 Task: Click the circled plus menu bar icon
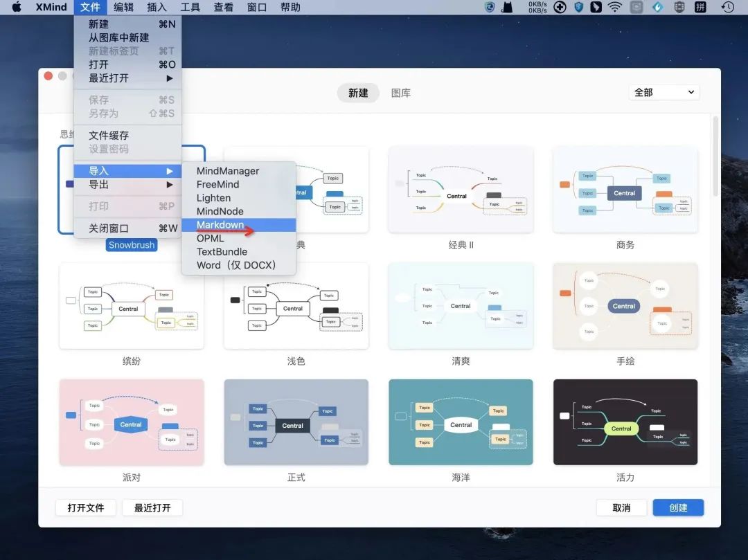coord(560,7)
